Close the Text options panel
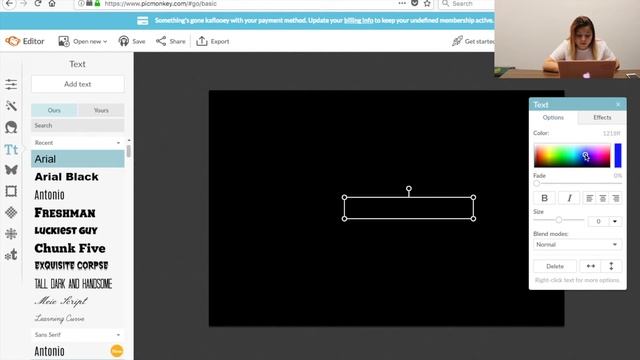 (618, 105)
